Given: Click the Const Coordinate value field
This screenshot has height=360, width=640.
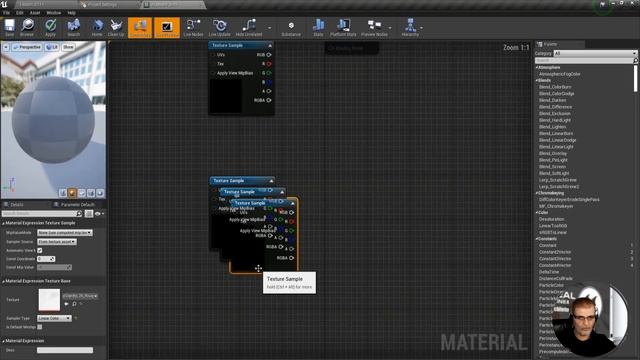Looking at the screenshot, I should [x=46, y=259].
